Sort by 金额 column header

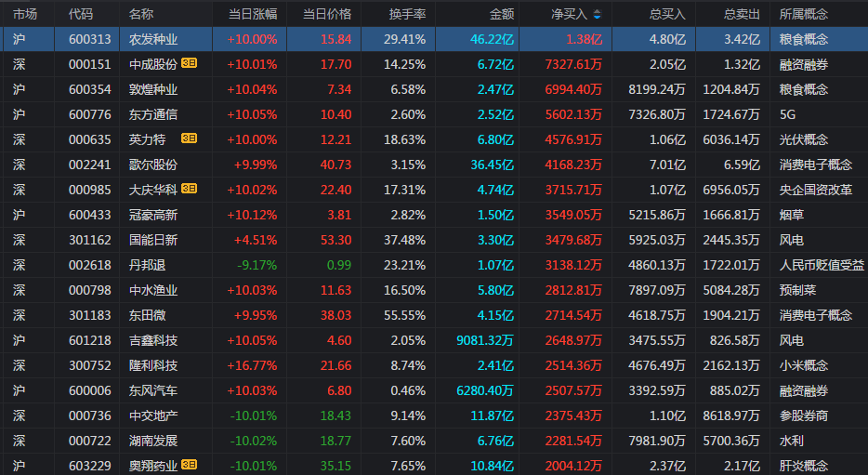[x=502, y=14]
